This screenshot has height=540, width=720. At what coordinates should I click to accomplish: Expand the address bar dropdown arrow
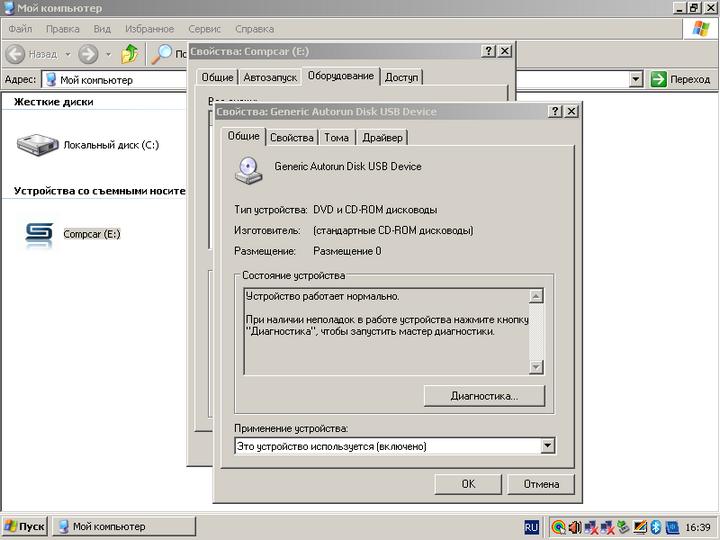click(636, 80)
